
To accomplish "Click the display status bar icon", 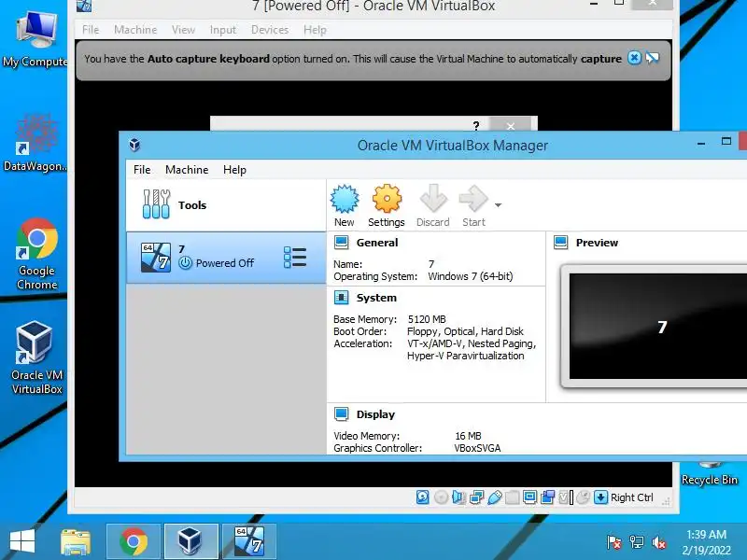I will coord(529,497).
